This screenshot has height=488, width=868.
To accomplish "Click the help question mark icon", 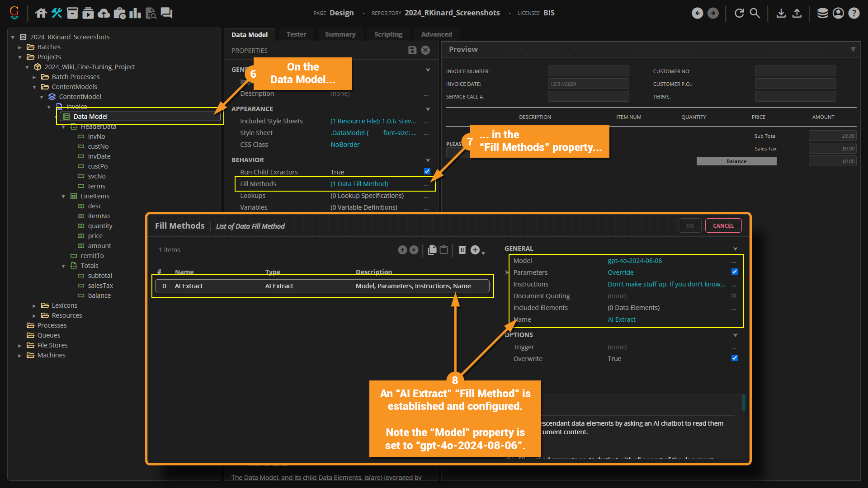I will 854,13.
